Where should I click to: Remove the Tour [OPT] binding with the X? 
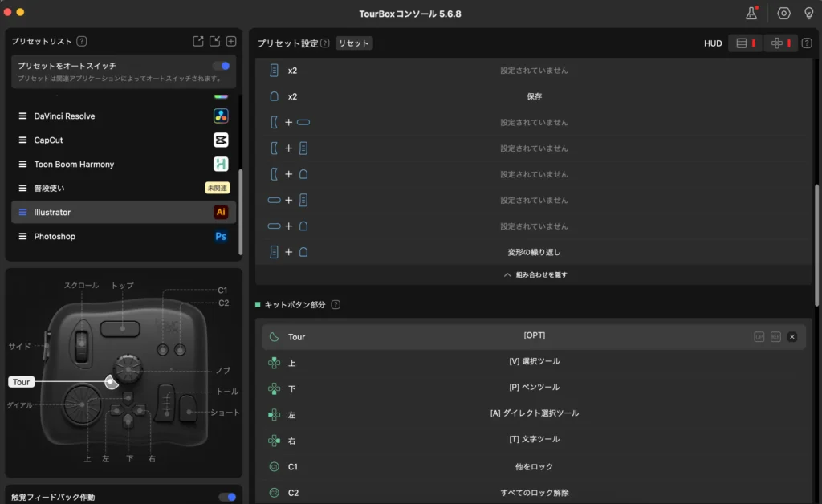(x=792, y=337)
